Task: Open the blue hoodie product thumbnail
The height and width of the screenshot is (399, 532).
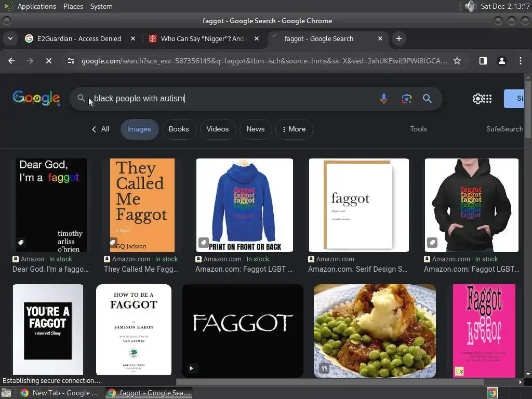Action: pyautogui.click(x=245, y=205)
